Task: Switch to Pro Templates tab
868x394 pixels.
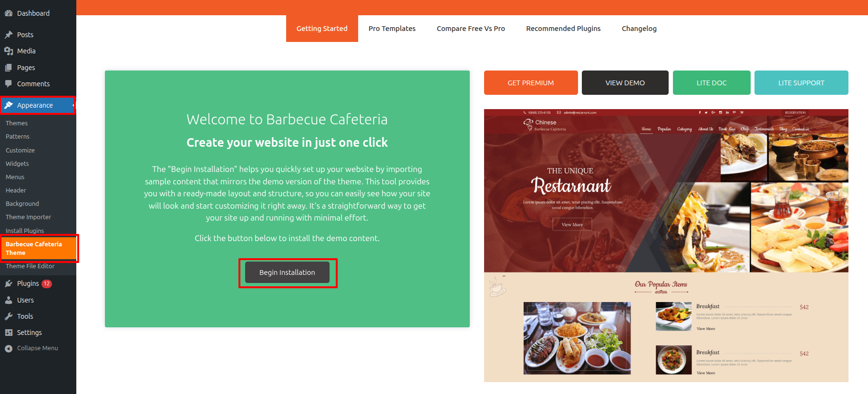Action: pyautogui.click(x=392, y=29)
